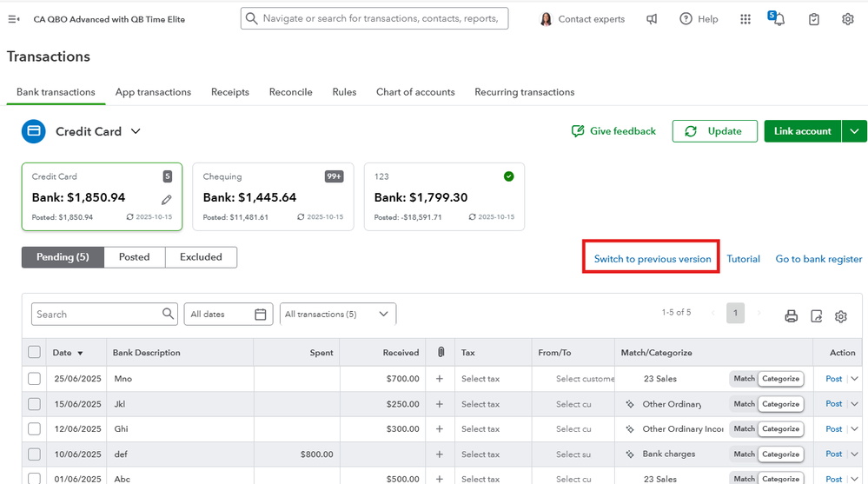Select all rows with header checkbox
This screenshot has width=868, height=484.
(x=34, y=353)
